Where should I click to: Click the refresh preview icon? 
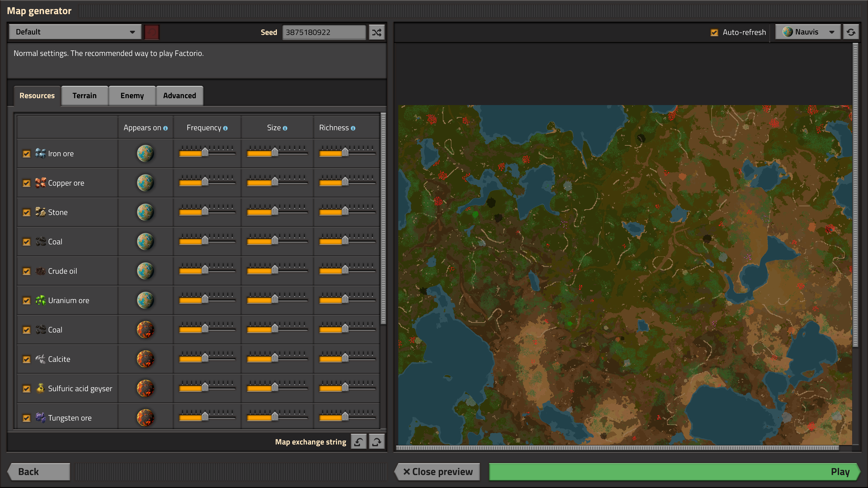pyautogui.click(x=850, y=32)
